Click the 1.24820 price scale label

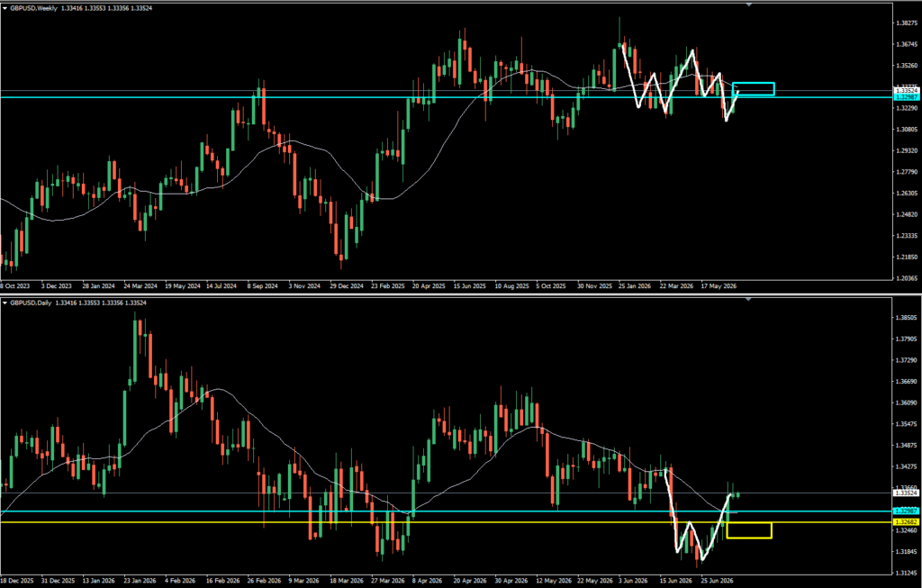coord(907,214)
